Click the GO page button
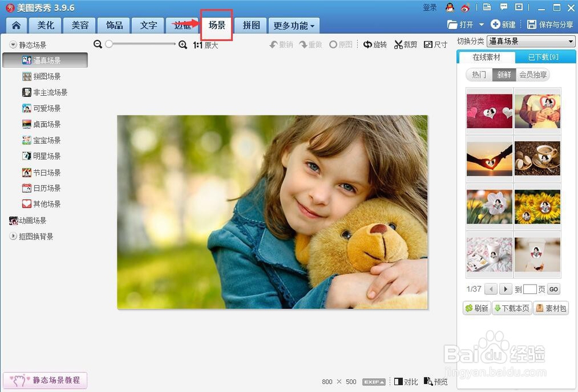This screenshot has height=392, width=578. point(554,289)
